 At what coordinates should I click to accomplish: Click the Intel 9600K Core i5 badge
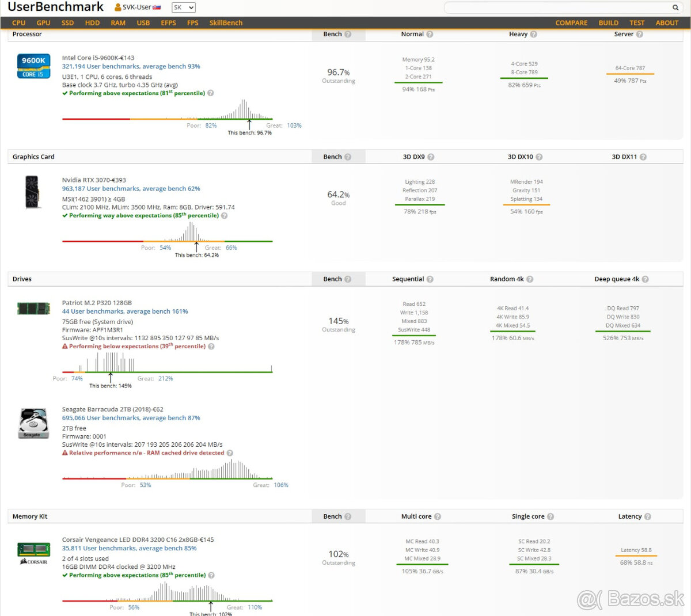(33, 66)
